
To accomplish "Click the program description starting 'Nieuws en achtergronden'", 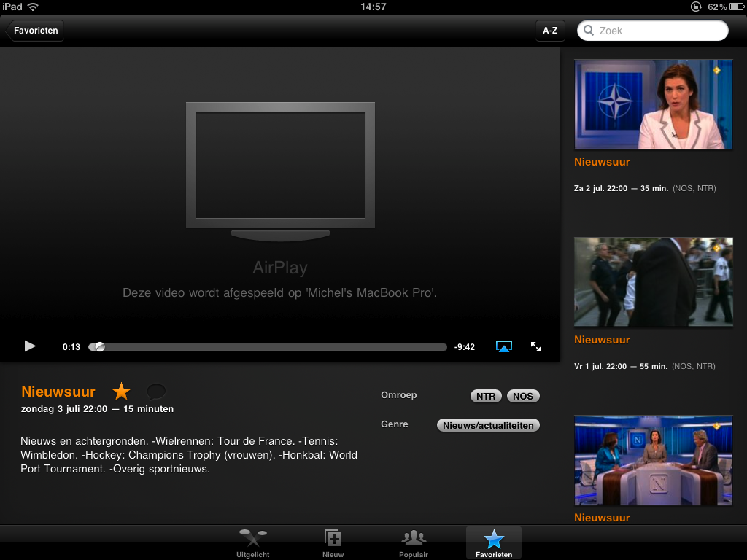I will point(189,455).
